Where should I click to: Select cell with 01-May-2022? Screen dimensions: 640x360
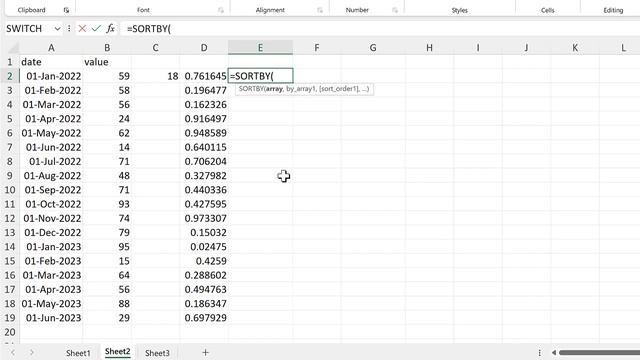[x=51, y=133]
